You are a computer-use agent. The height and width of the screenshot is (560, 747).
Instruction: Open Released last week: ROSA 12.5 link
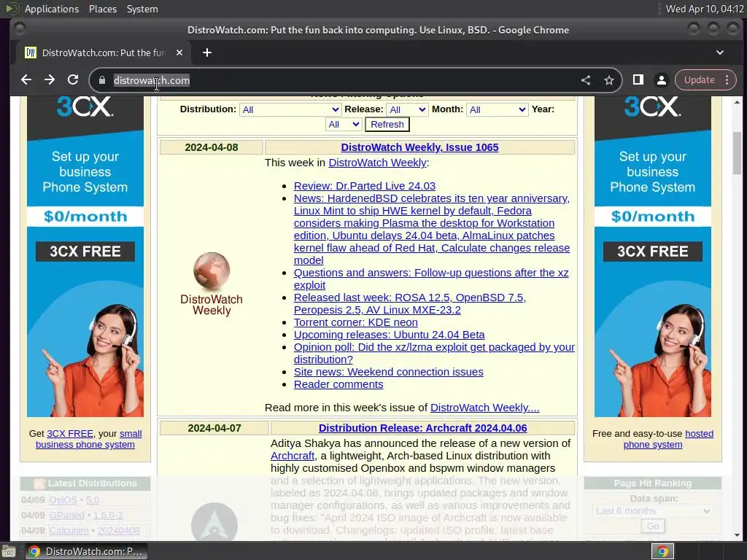(410, 303)
